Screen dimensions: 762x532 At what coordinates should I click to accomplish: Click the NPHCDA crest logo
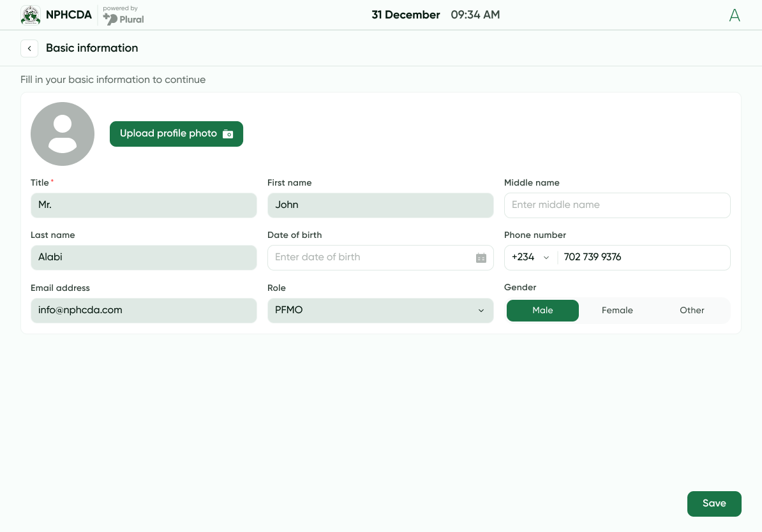point(31,15)
